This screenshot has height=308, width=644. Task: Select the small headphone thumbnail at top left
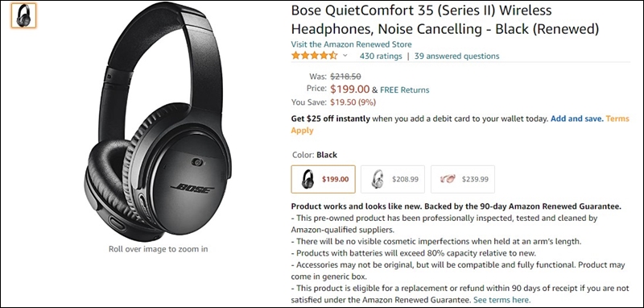click(23, 15)
